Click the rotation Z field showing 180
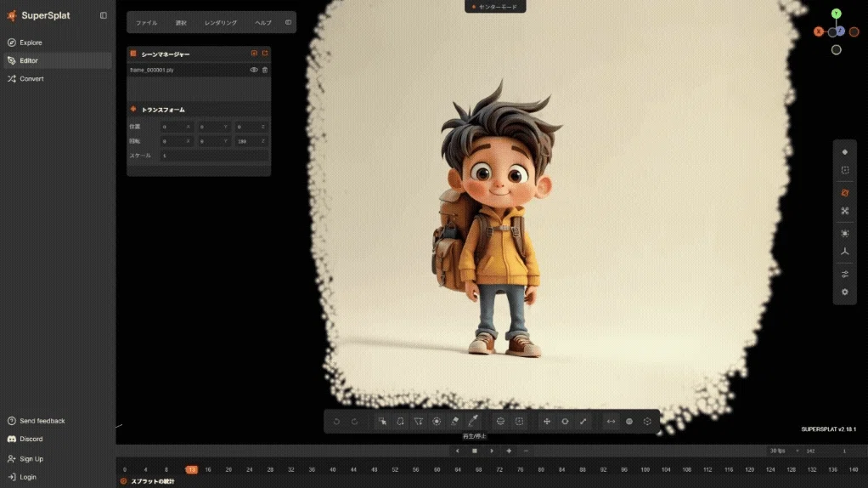Screen dimensions: 868x488 251,141
